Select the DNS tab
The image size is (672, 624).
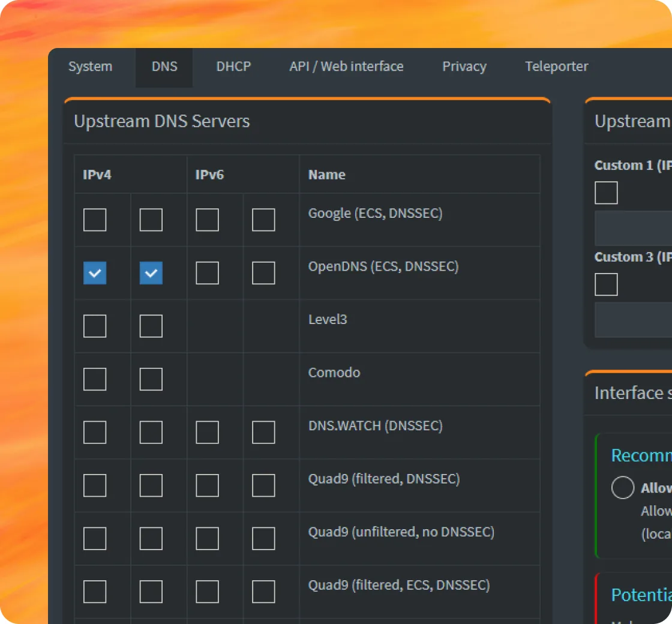click(x=164, y=67)
